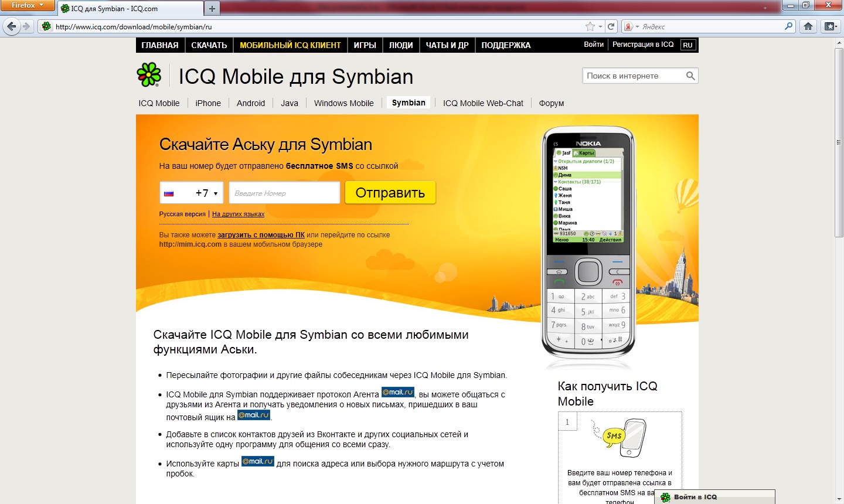The height and width of the screenshot is (504, 844).
Task: Click the 'ICQ Mobile для Symbian' page title
Action: 295,76
